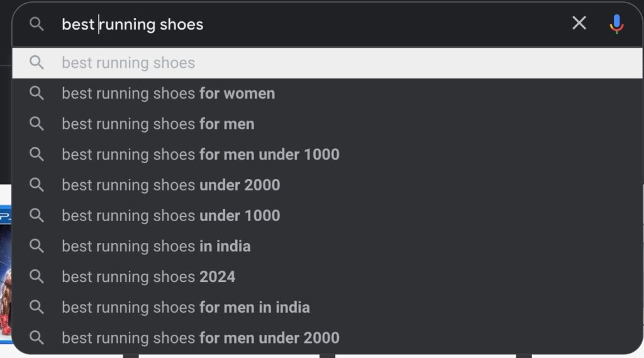
Task: Select the highlighted 'best running shoes' suggestion
Action: tap(327, 63)
